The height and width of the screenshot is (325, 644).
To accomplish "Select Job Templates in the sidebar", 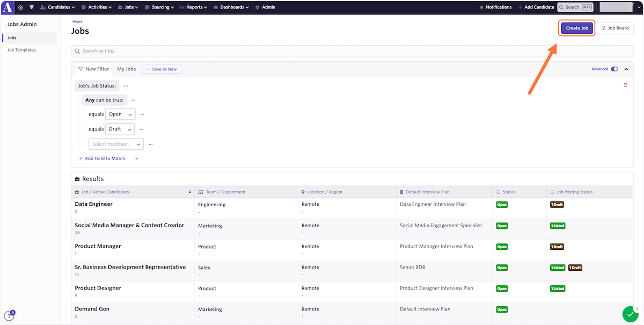I will tap(21, 50).
